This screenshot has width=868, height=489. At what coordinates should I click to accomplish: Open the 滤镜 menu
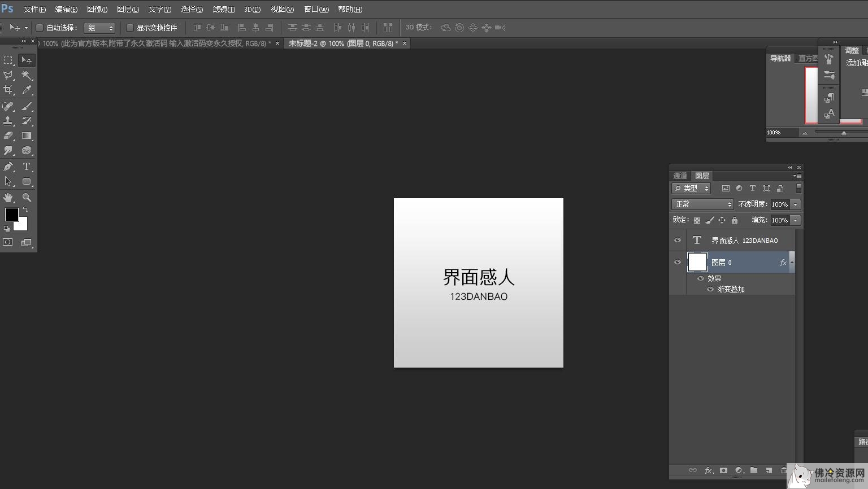pyautogui.click(x=223, y=10)
